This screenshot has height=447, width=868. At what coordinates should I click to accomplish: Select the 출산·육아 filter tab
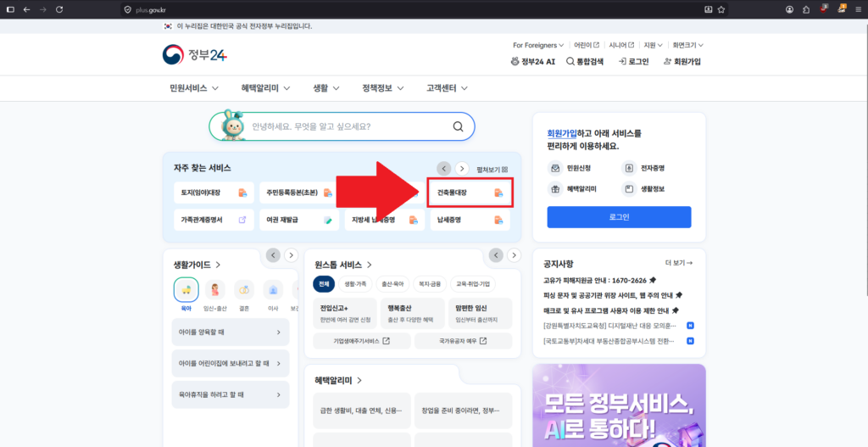392,284
